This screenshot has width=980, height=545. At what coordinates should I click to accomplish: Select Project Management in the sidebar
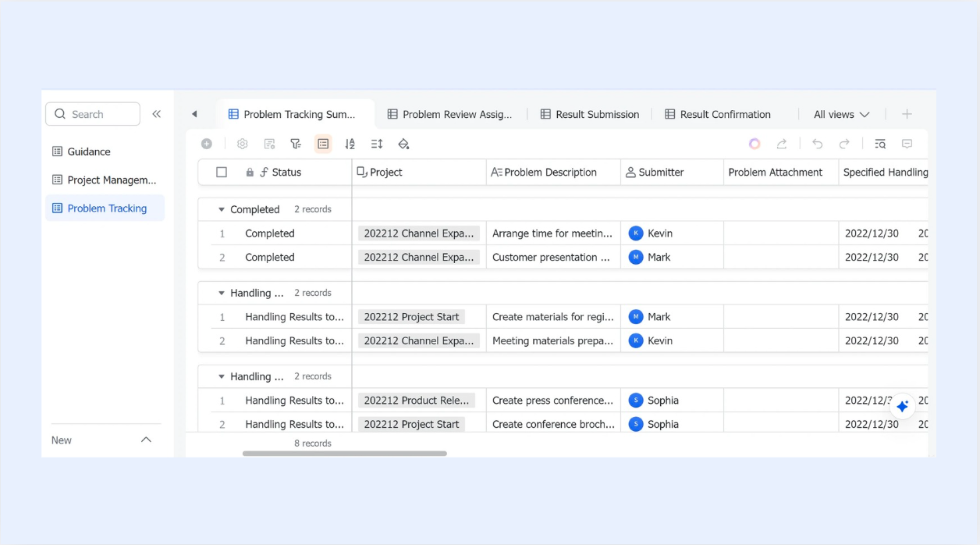(105, 180)
